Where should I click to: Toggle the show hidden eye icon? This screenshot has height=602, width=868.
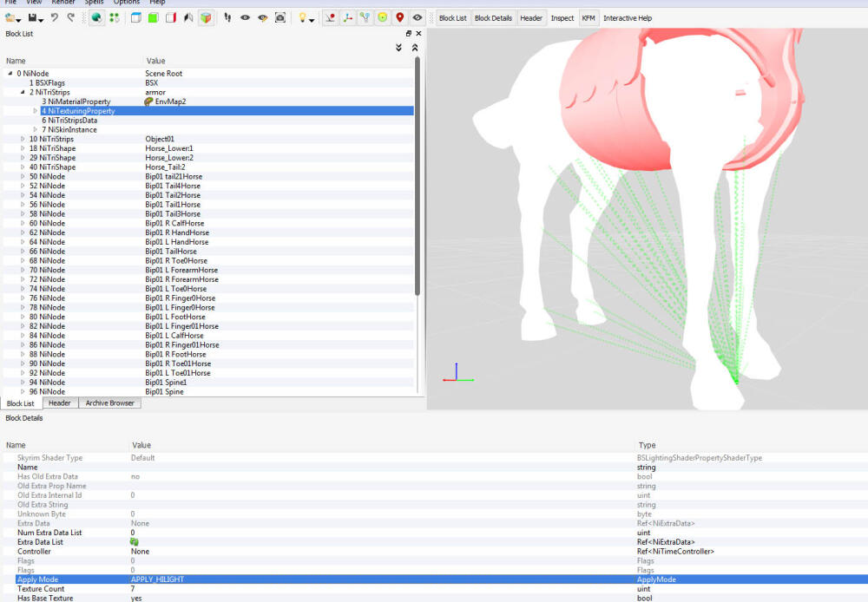[418, 17]
